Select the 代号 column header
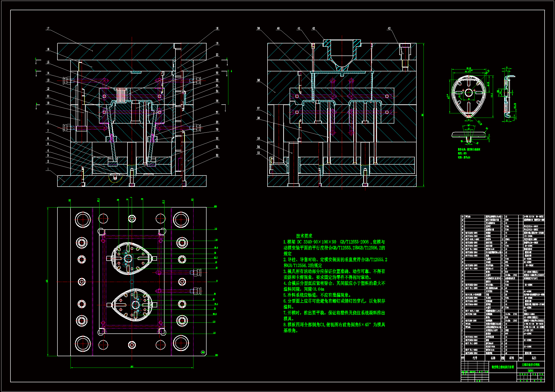The image size is (555, 392). (x=475, y=358)
